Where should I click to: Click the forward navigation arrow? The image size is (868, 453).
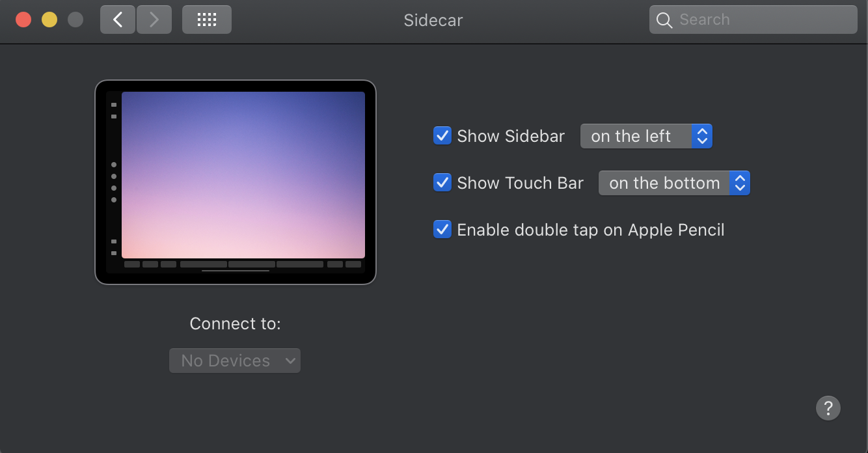pyautogui.click(x=154, y=20)
